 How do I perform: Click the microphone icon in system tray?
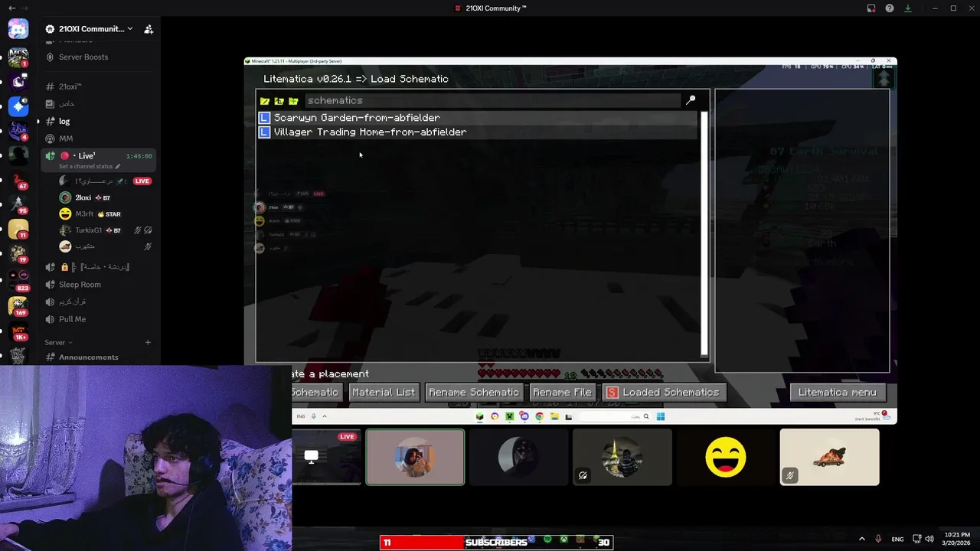coord(878,539)
